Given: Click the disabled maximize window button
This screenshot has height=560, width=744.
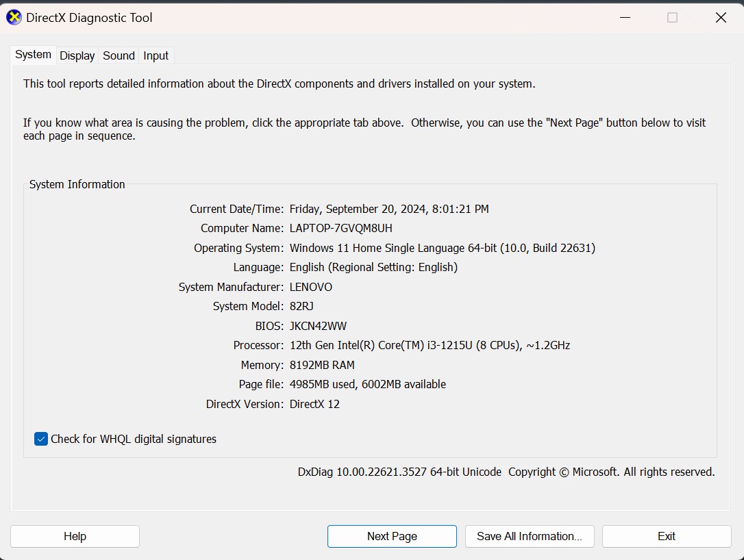Looking at the screenshot, I should [672, 18].
